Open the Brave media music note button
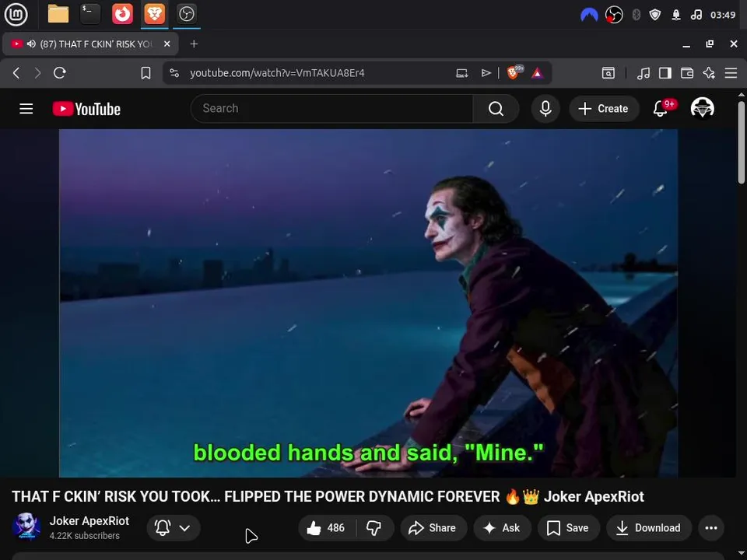Image resolution: width=747 pixels, height=560 pixels. tap(644, 73)
